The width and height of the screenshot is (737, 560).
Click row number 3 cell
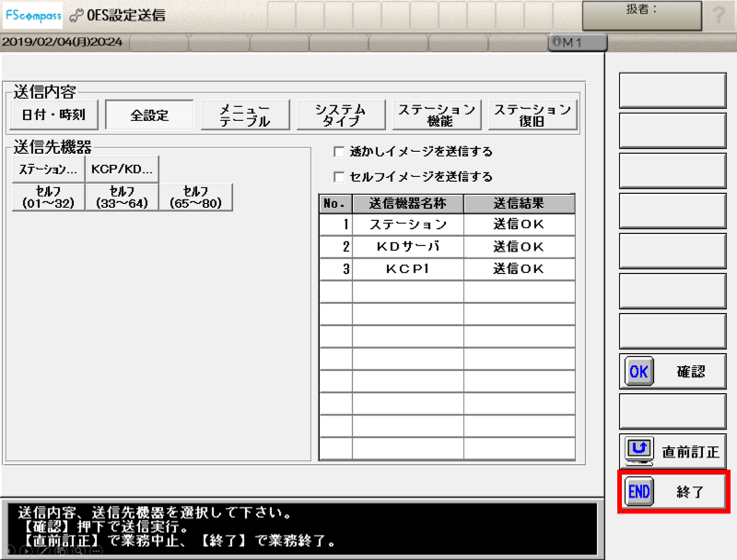pos(336,269)
